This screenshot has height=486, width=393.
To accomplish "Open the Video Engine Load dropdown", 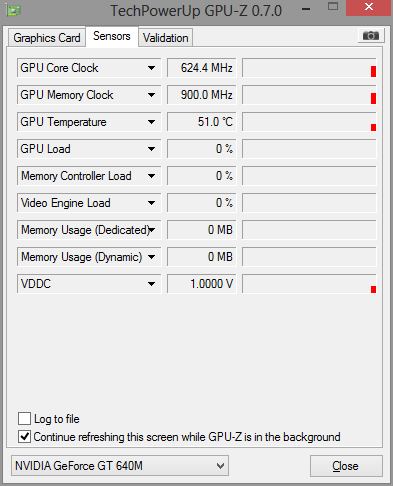I will [151, 203].
